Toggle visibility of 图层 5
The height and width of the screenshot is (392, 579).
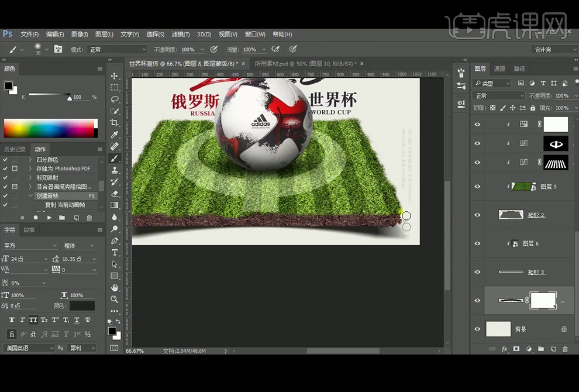tap(478, 187)
